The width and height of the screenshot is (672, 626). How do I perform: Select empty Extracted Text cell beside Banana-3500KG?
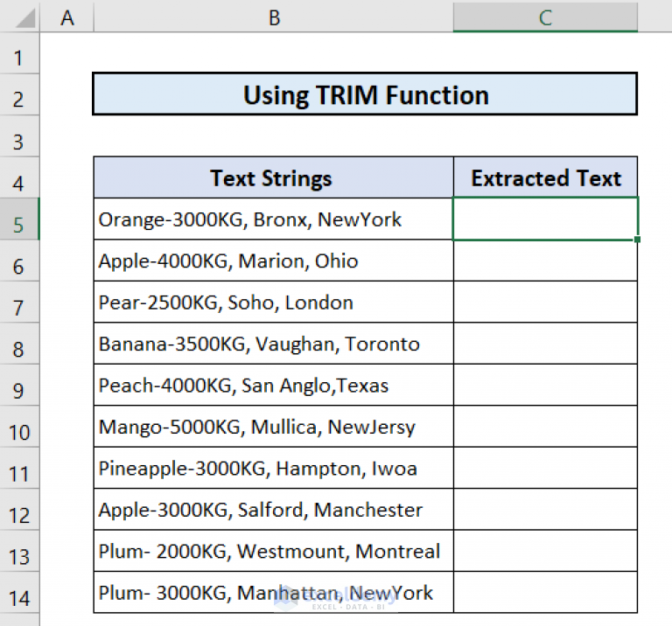coord(546,344)
